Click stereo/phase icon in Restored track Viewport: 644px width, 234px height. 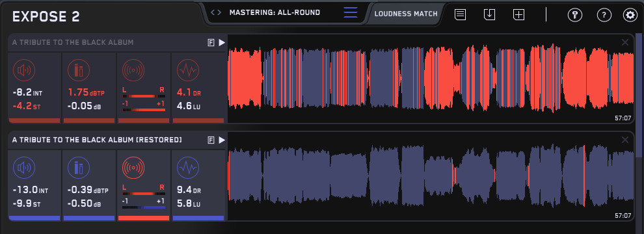click(x=133, y=168)
